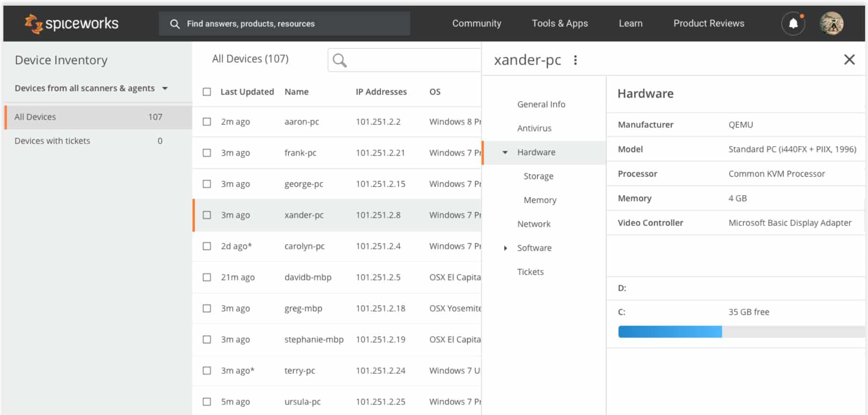Select device name stephanie-mbp

pos(314,339)
